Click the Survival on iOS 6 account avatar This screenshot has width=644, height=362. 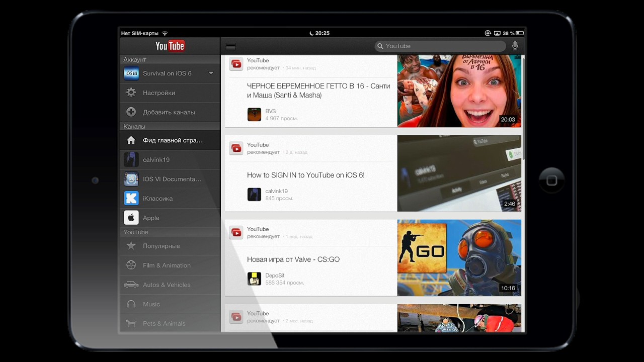pos(131,73)
